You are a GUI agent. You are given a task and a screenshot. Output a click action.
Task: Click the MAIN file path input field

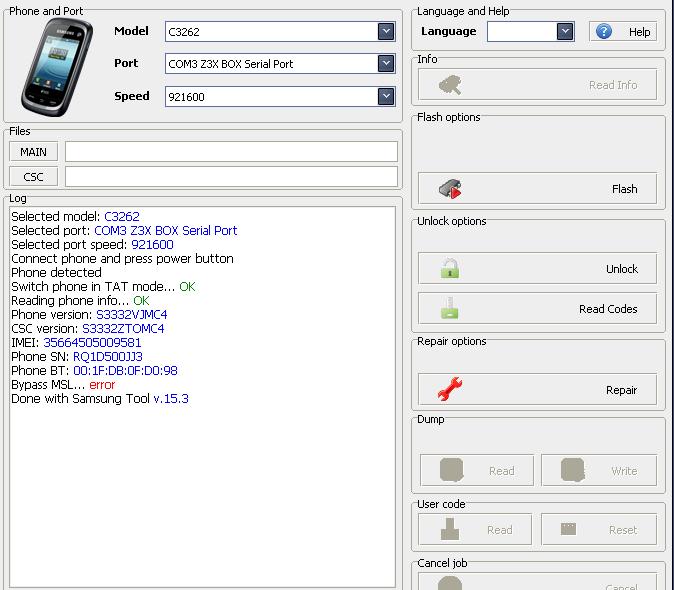tap(231, 152)
